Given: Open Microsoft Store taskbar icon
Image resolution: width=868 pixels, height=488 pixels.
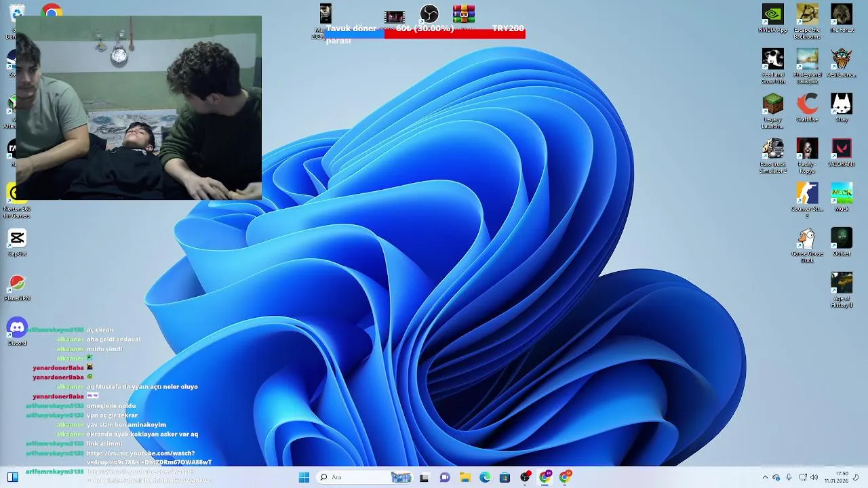Looking at the screenshot, I should point(505,477).
